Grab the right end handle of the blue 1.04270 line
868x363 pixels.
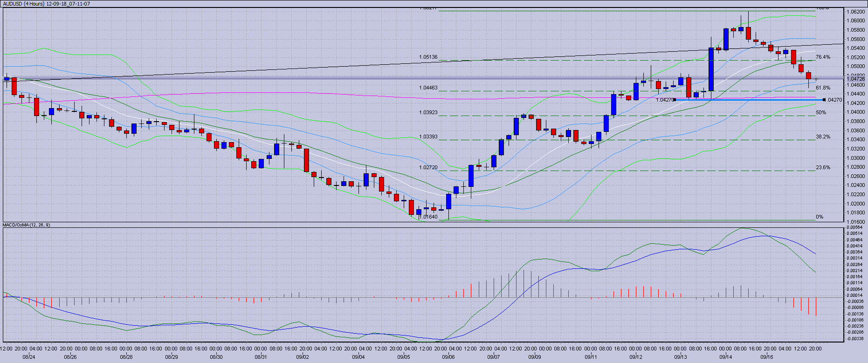824,100
